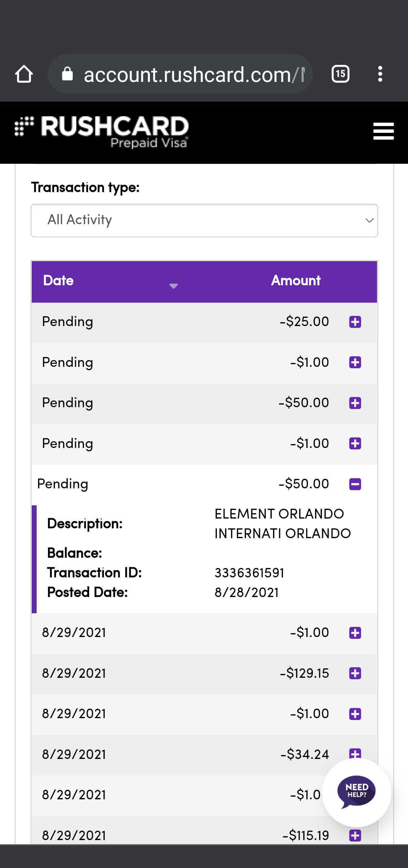Expand the -$129.15 transaction from 8/29/2021

[355, 673]
